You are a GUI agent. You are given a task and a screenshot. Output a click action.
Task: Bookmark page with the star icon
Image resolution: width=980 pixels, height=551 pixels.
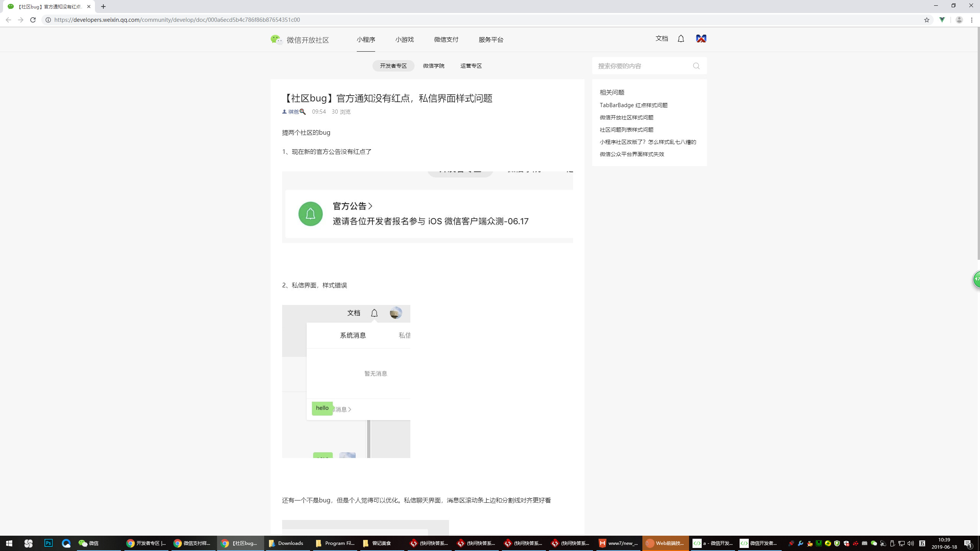tap(926, 20)
